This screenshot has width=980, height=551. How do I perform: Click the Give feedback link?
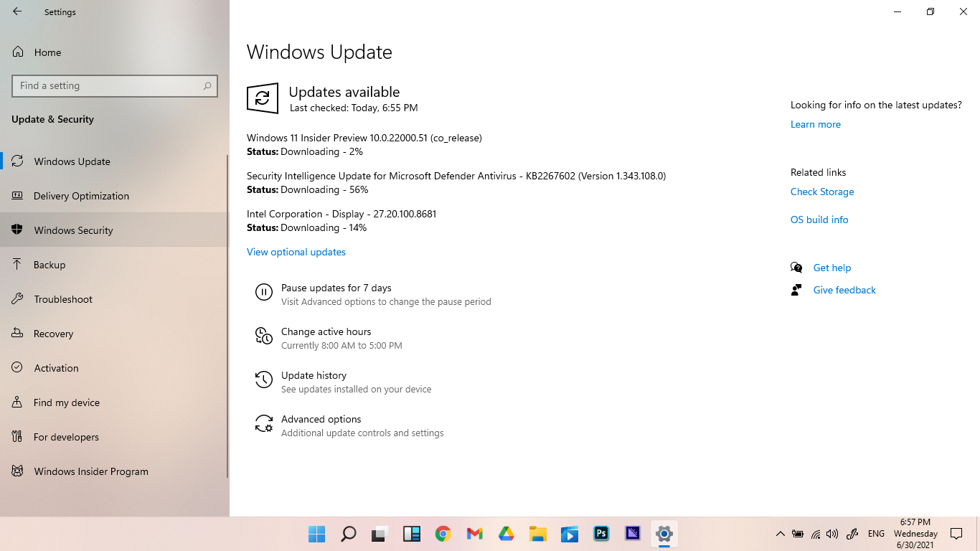[x=844, y=290]
